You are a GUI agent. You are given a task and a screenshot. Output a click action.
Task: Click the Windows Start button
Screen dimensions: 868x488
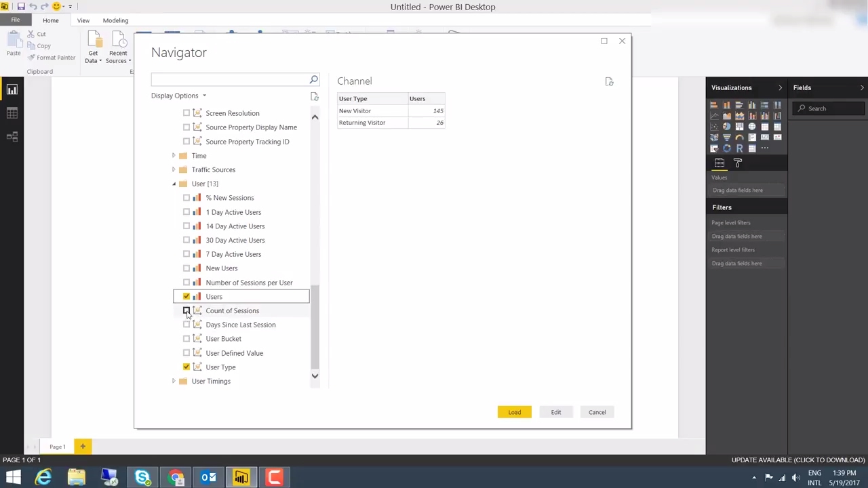(13, 478)
